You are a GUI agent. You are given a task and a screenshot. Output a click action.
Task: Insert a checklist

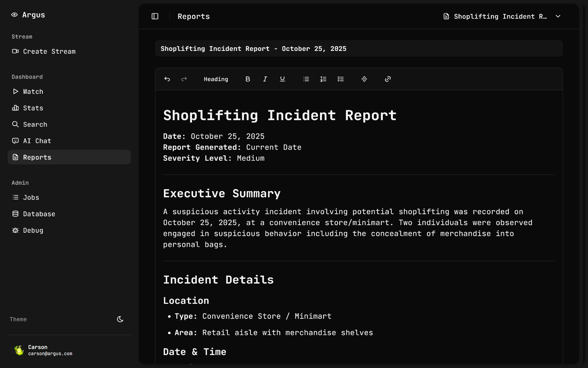(341, 79)
